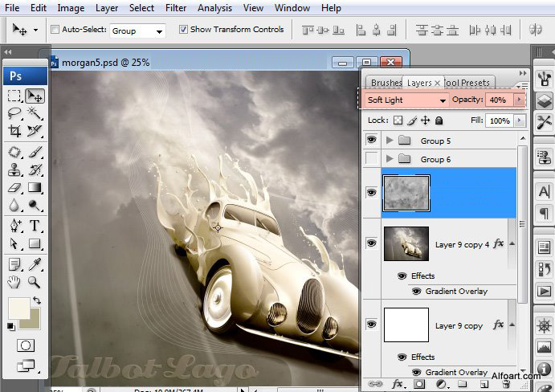The width and height of the screenshot is (555, 392).
Task: Select the Move tool in the toolbox
Action: (x=35, y=96)
